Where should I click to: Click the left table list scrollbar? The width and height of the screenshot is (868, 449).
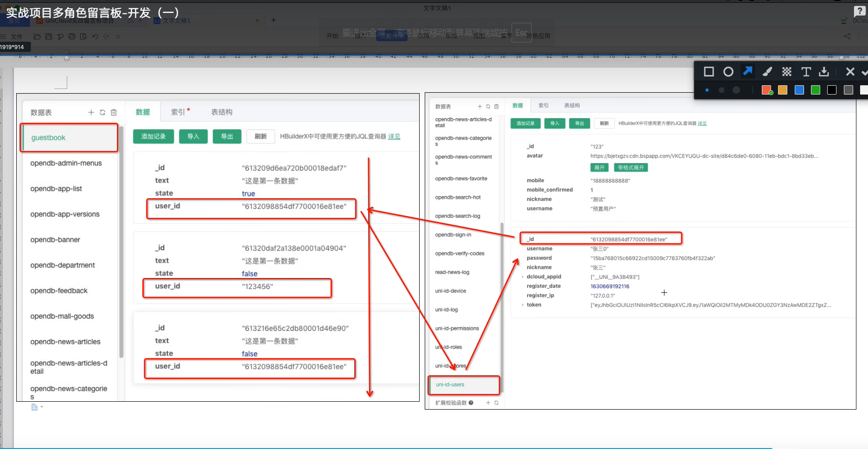click(121, 241)
